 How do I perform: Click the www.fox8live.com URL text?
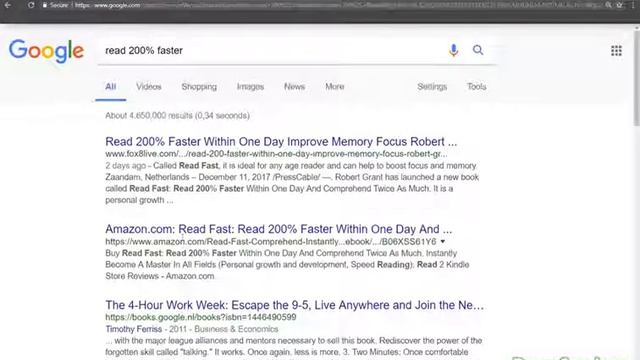click(x=276, y=154)
